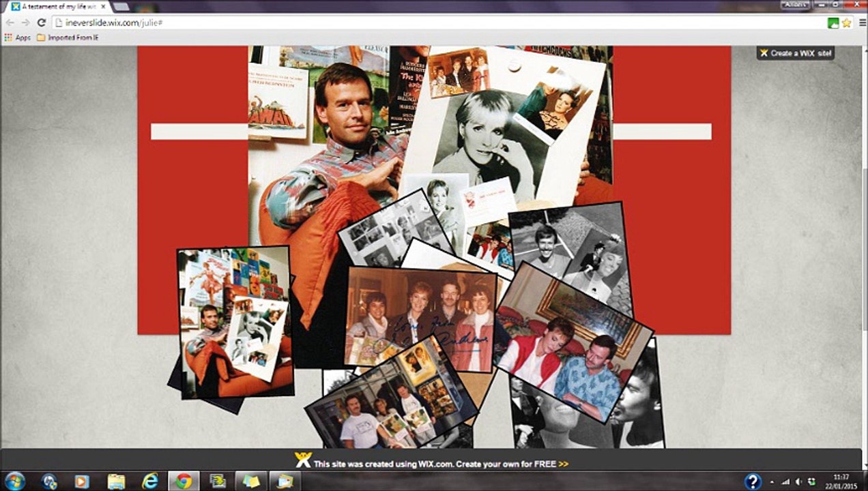Screen dimensions: 868x491
Task: Show hidden system tray icons
Action: pos(772,482)
